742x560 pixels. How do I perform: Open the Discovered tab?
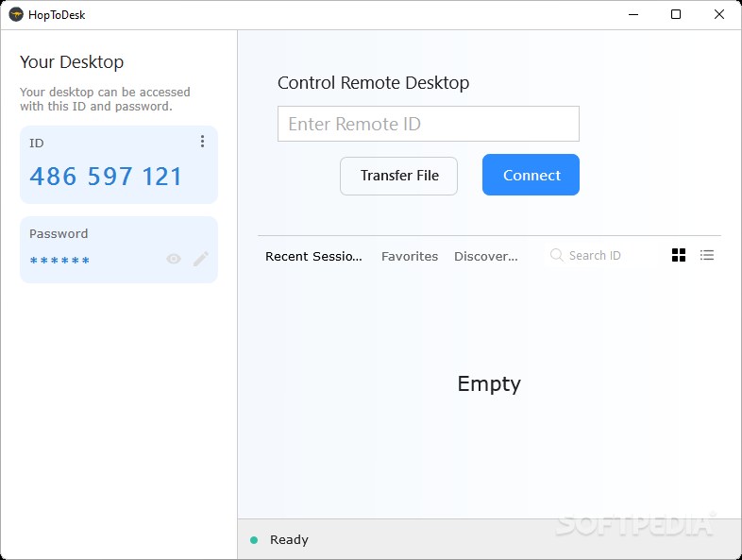(x=486, y=256)
